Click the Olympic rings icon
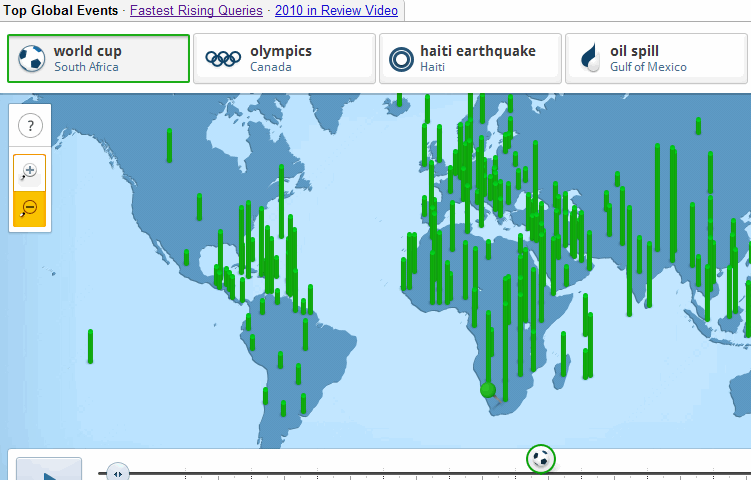The height and width of the screenshot is (480, 751). click(223, 58)
